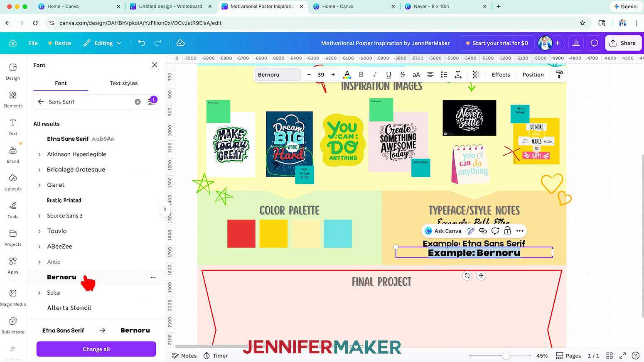Select Rustic Printed font

click(x=64, y=200)
